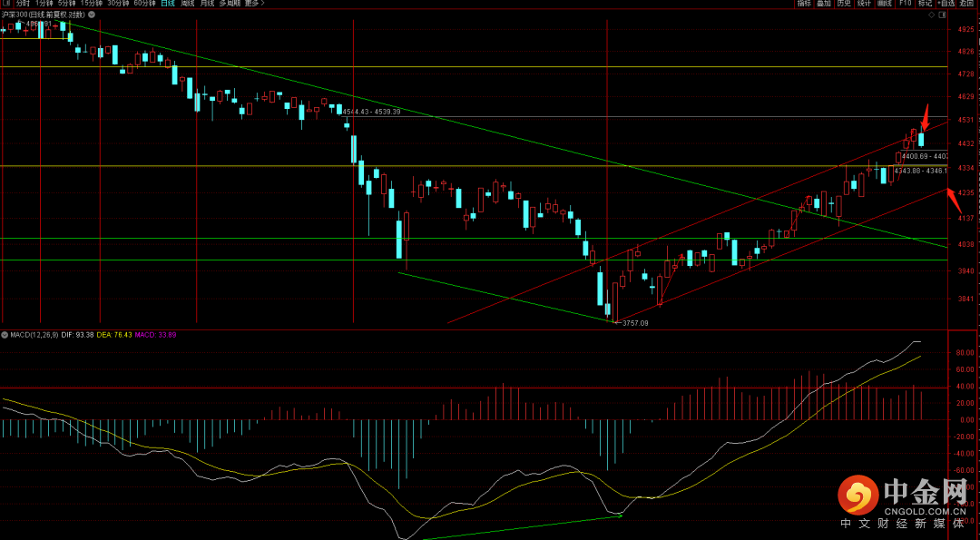Click the 3757.09 low price marker
The height and width of the screenshot is (540, 980).
point(635,323)
